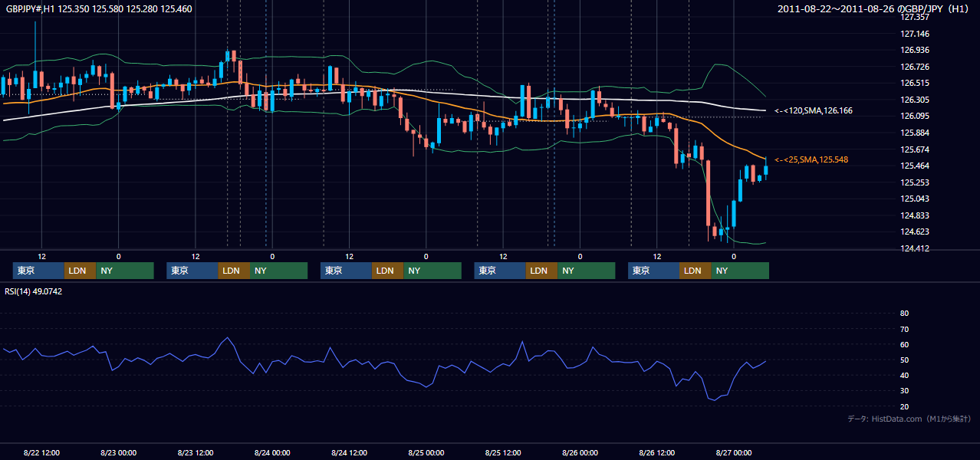Viewport: 980px width, 460px height.
Task: Click the 8/26 12:00 time axis label
Action: coord(656,452)
